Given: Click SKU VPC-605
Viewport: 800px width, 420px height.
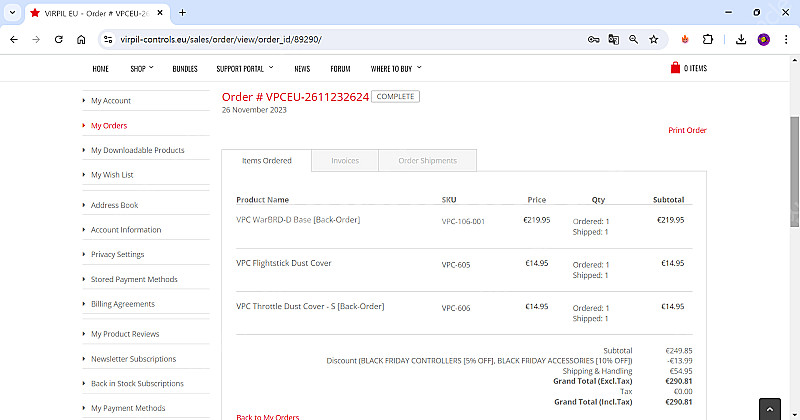Looking at the screenshot, I should click(x=456, y=265).
